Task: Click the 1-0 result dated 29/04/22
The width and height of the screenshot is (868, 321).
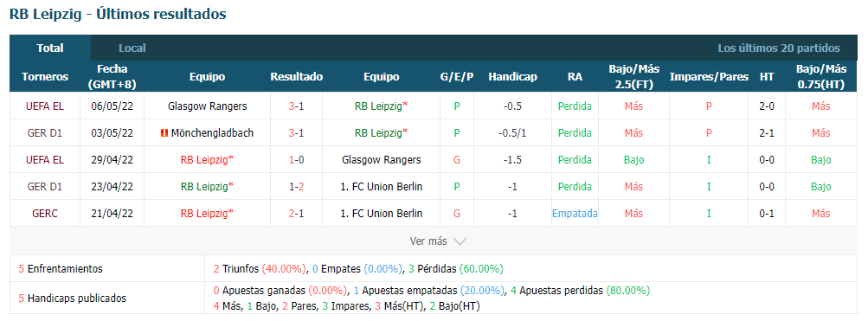Action: [x=296, y=160]
